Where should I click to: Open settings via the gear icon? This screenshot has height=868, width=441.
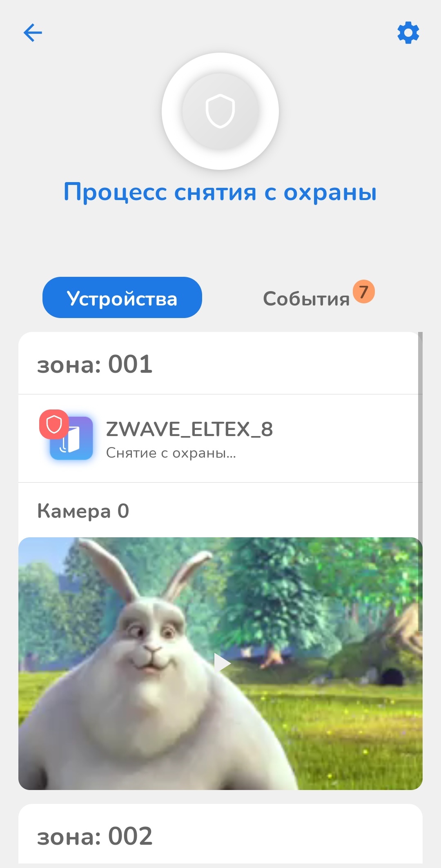[x=408, y=33]
